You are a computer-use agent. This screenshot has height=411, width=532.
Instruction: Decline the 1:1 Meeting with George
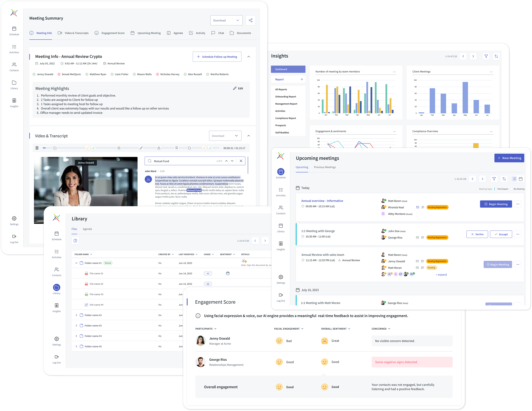pos(477,234)
